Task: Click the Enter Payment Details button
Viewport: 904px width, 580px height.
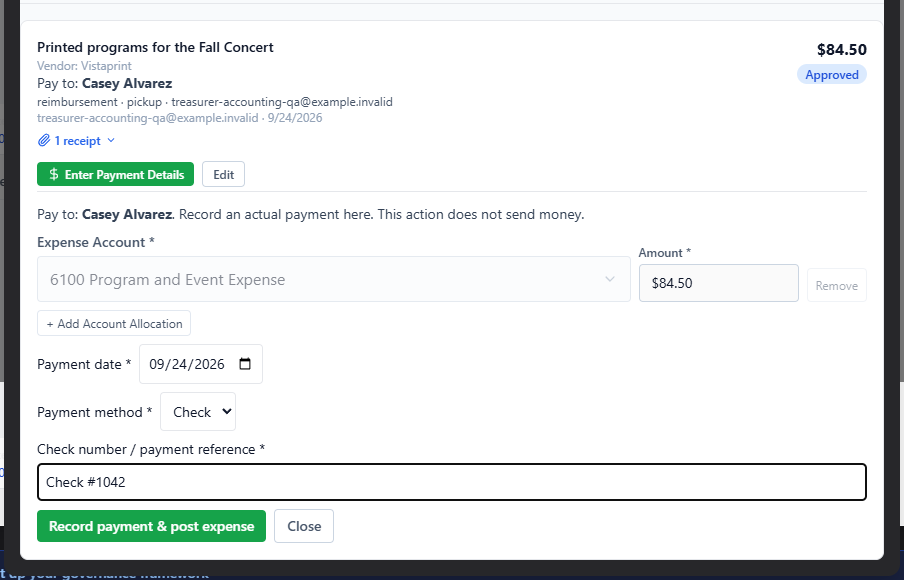Action: pos(115,174)
